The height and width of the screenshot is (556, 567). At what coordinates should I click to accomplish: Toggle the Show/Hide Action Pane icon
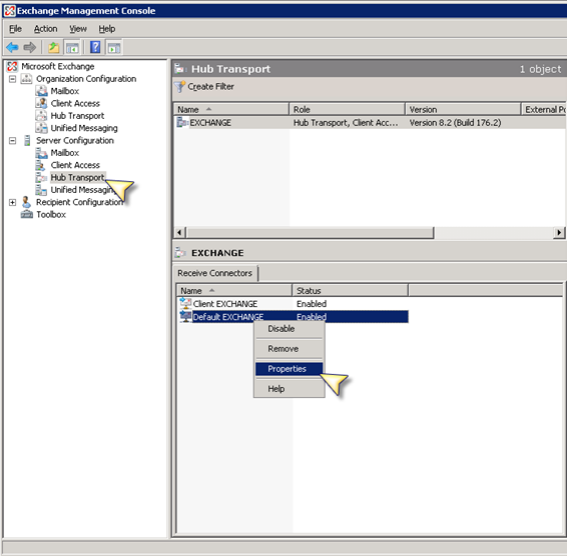(x=114, y=47)
